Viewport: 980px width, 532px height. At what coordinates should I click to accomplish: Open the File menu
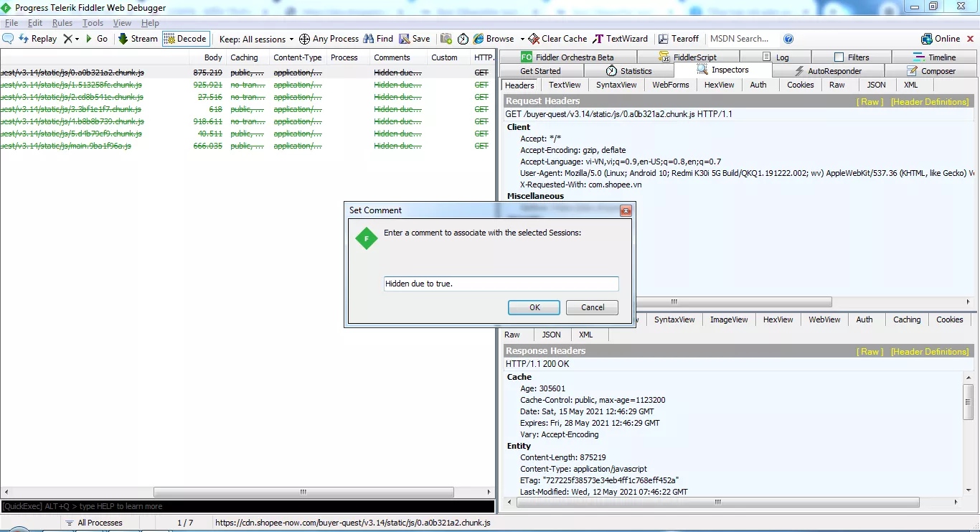(11, 23)
